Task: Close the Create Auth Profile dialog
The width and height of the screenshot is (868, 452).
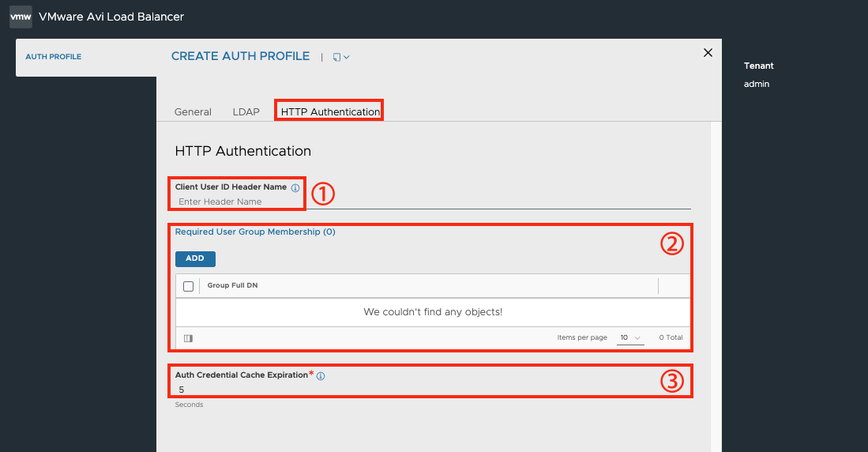Action: (x=708, y=53)
